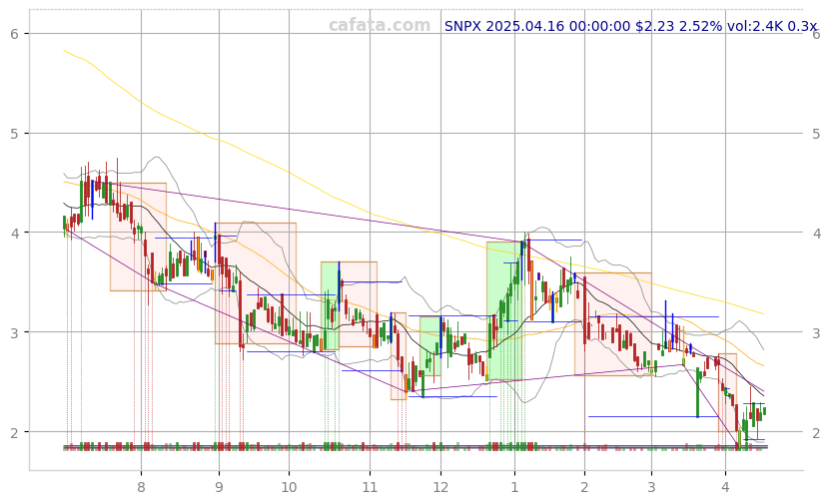The width and height of the screenshot is (831, 504).
Task: Click month label 1 on time axis
Action: click(x=514, y=486)
